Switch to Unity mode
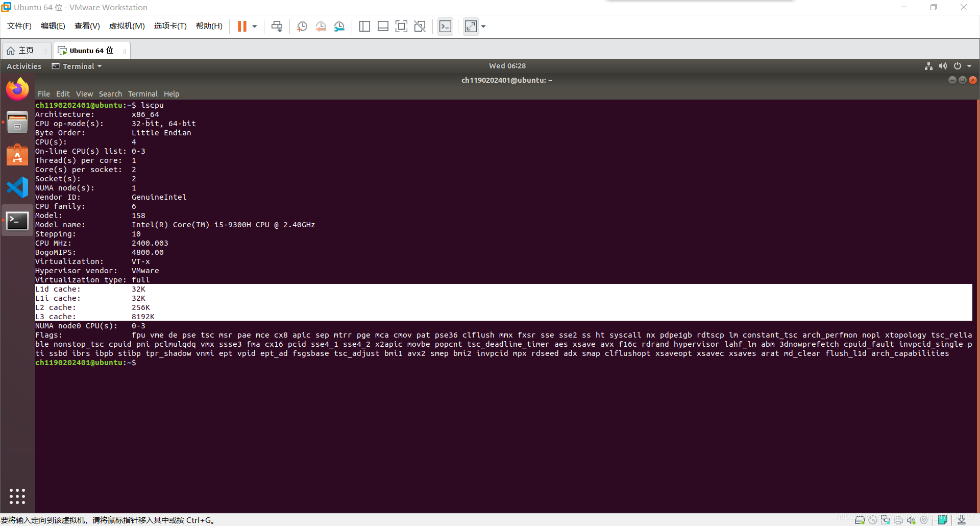Screen dimensions: 980x526 (x=420, y=27)
